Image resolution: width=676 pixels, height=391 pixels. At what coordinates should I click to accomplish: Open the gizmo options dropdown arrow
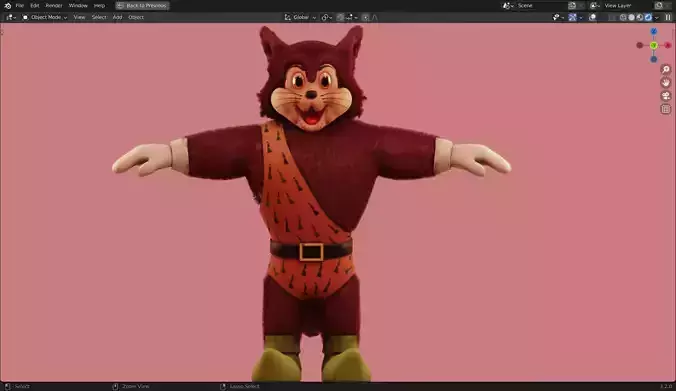click(581, 17)
